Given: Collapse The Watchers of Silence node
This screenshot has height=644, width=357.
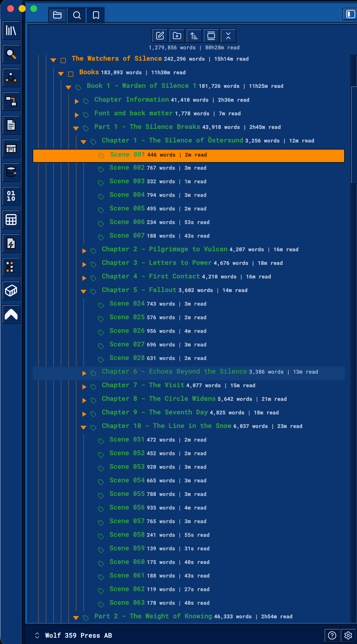Looking at the screenshot, I should (53, 60).
